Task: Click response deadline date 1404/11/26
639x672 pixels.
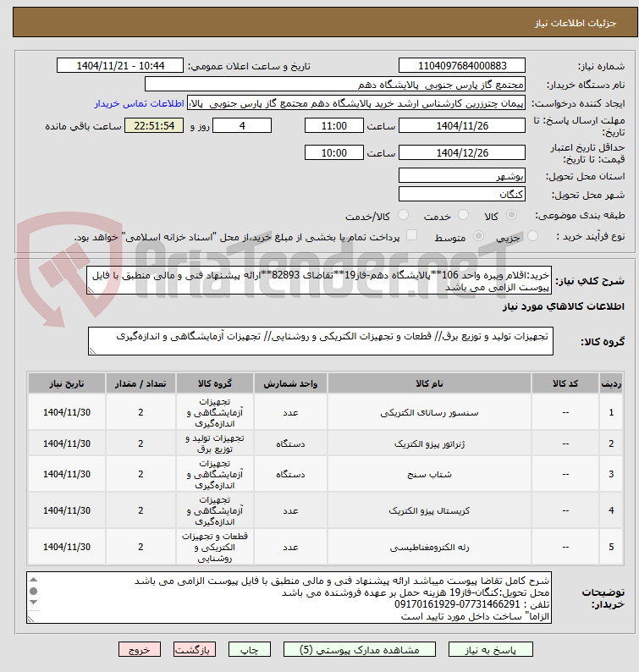Action: (x=462, y=125)
